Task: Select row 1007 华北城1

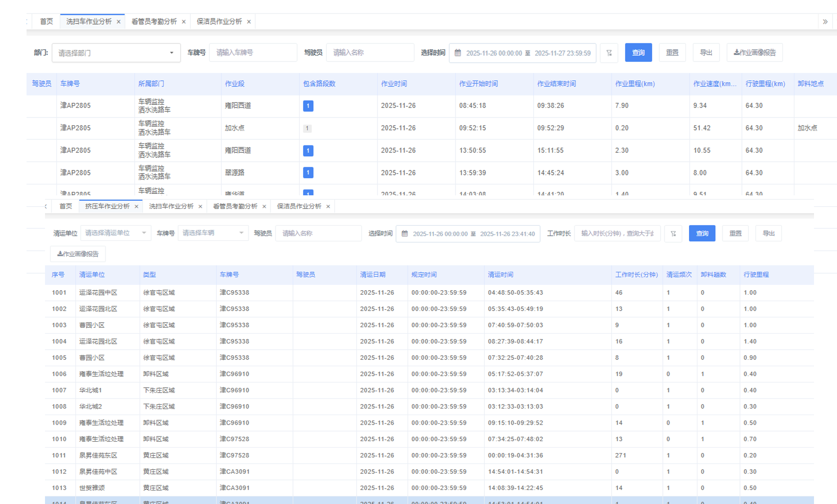Action: [429, 391]
